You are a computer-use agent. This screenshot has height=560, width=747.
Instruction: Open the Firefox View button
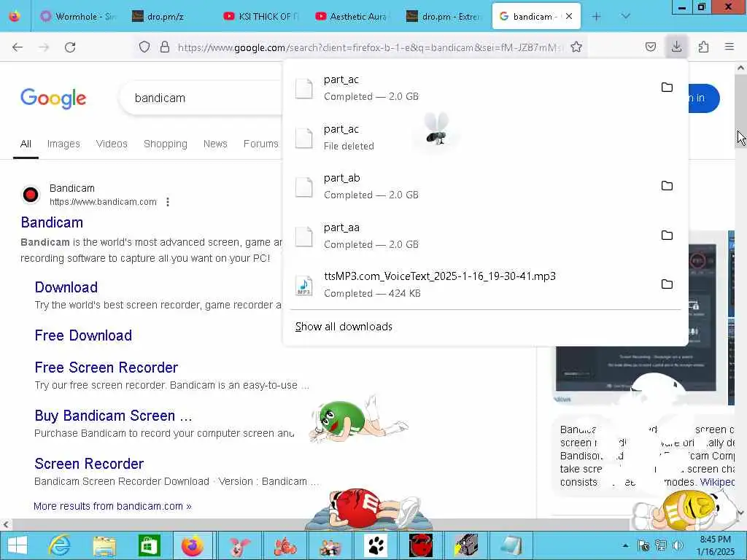point(15,16)
